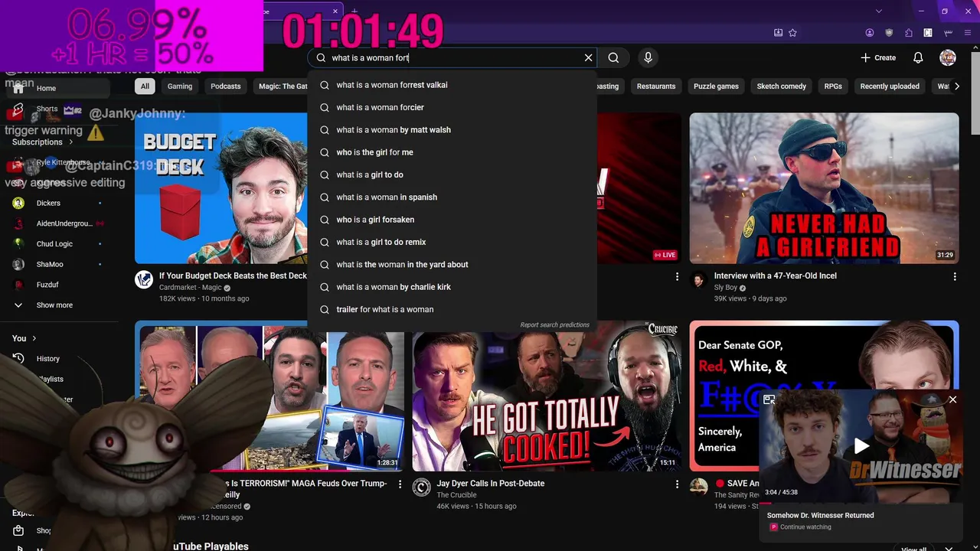Open 'Interview with a 47-Year-Old Incel' title
The height and width of the screenshot is (551, 980).
[775, 275]
